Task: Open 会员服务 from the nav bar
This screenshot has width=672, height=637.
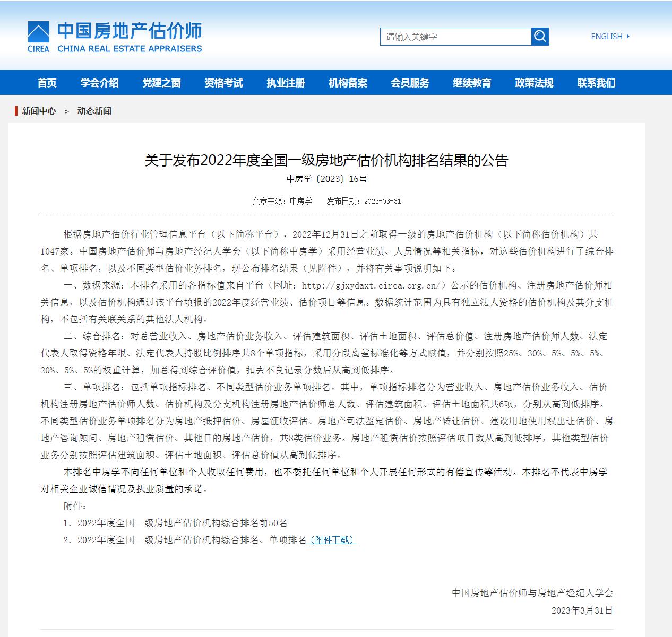Action: (410, 83)
